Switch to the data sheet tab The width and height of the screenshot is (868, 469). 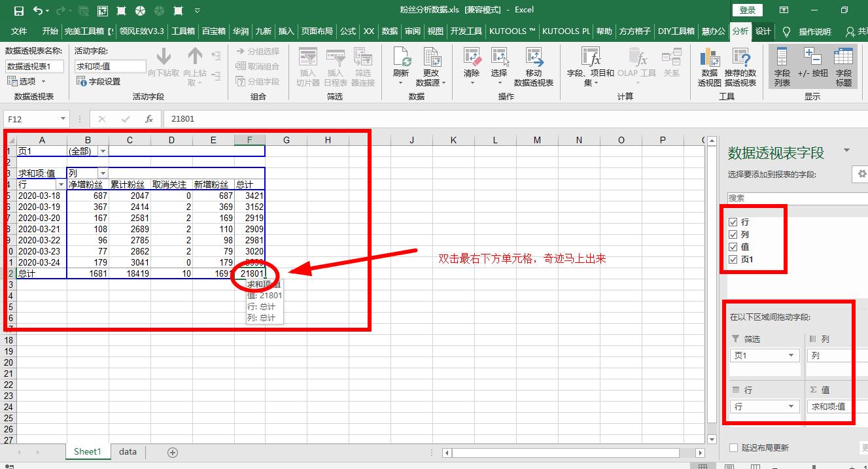(128, 451)
